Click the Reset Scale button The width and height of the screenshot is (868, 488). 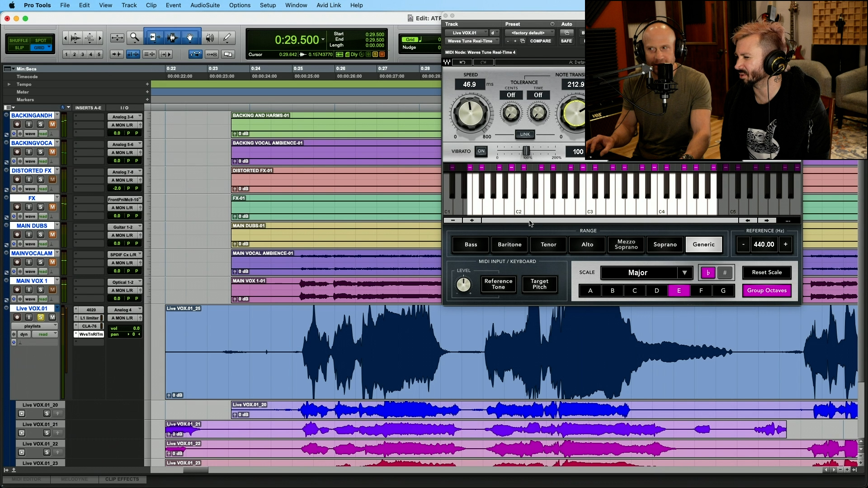click(767, 272)
